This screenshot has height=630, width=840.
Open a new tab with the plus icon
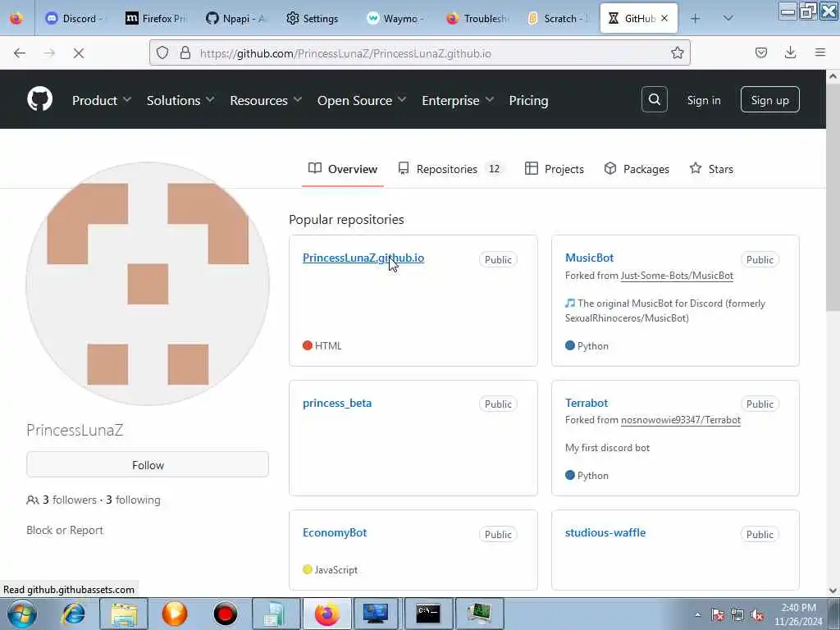point(695,18)
